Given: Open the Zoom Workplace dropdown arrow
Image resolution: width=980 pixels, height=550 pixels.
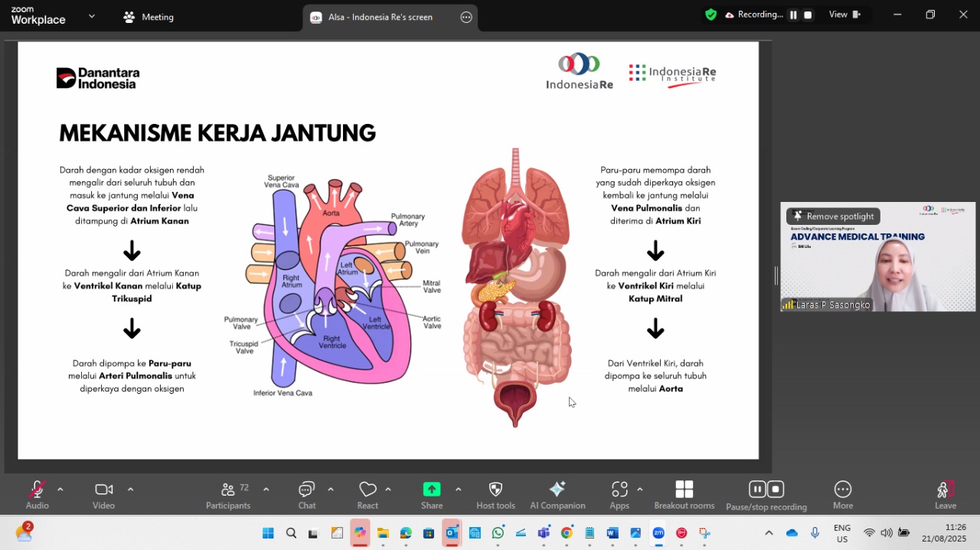Looking at the screenshot, I should 92,15.
